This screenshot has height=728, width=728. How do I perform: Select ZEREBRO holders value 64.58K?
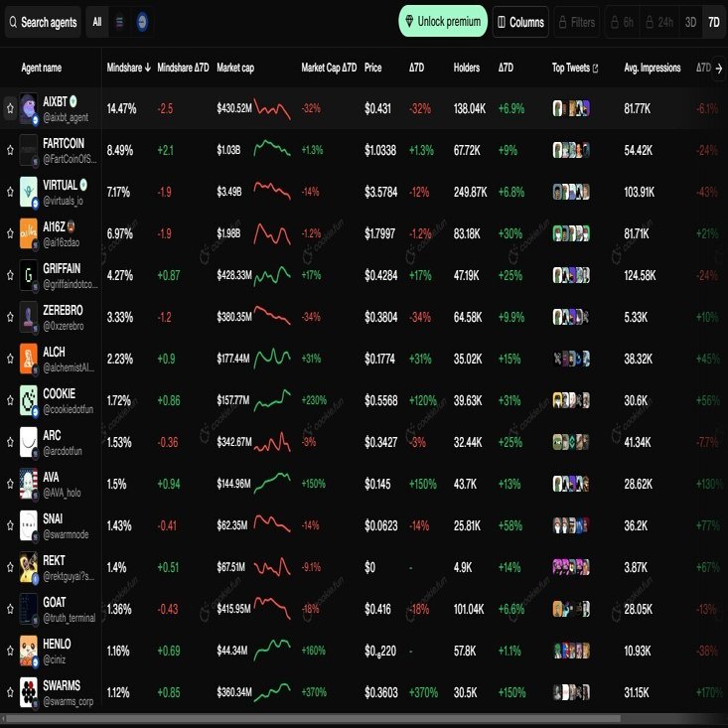coord(468,317)
